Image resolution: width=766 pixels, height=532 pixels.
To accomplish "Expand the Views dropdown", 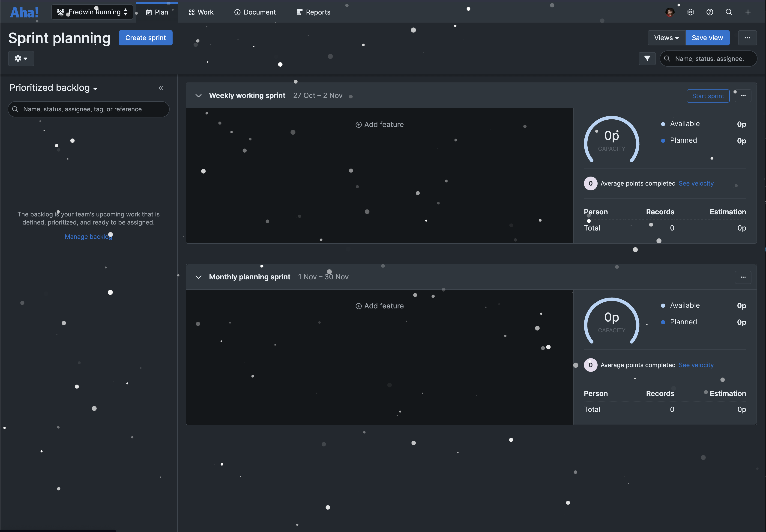I will (666, 38).
